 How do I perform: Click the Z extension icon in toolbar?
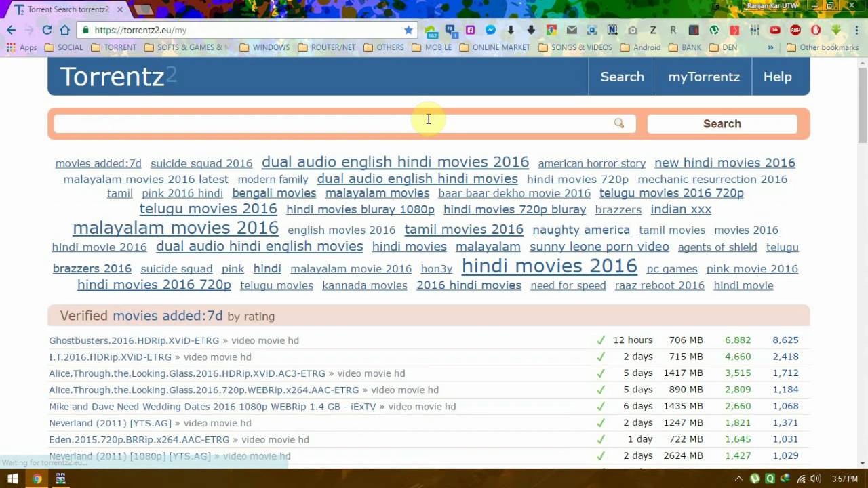click(653, 30)
